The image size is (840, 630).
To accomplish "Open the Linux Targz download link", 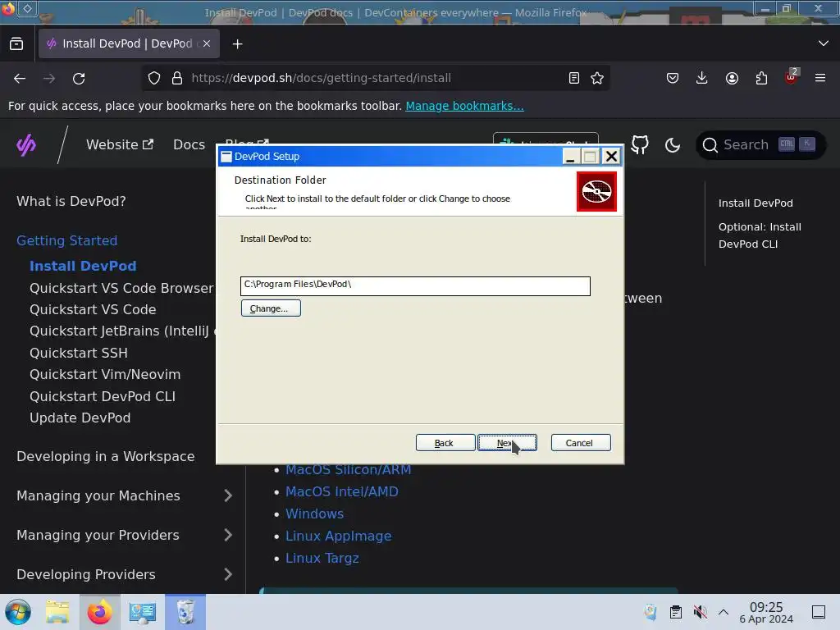I will pyautogui.click(x=322, y=558).
